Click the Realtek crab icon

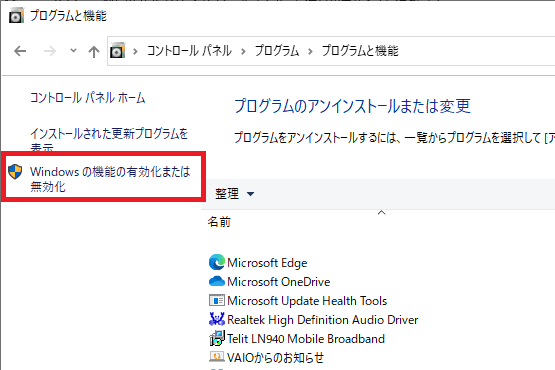[x=217, y=319]
